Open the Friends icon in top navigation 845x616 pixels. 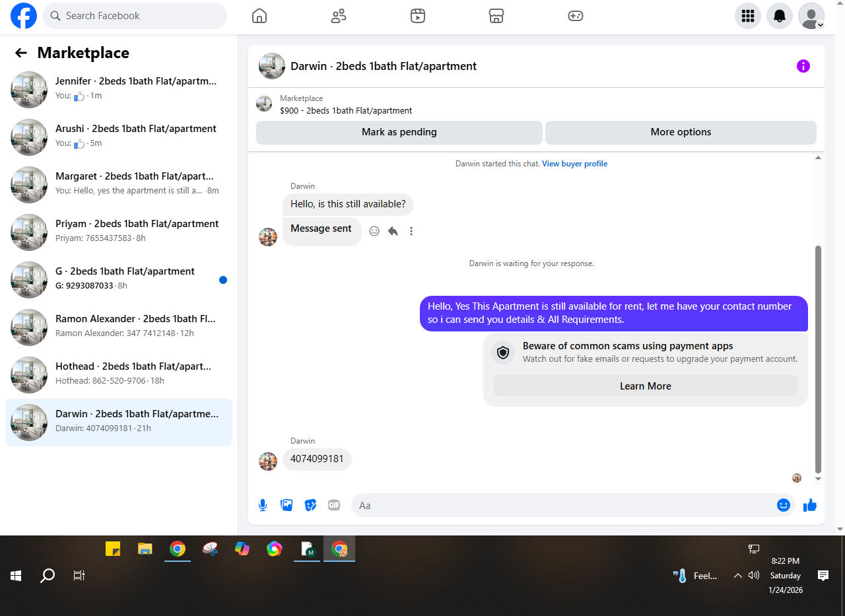tap(339, 16)
